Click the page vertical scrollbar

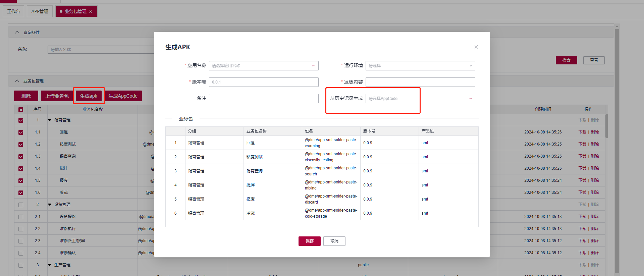(617, 151)
